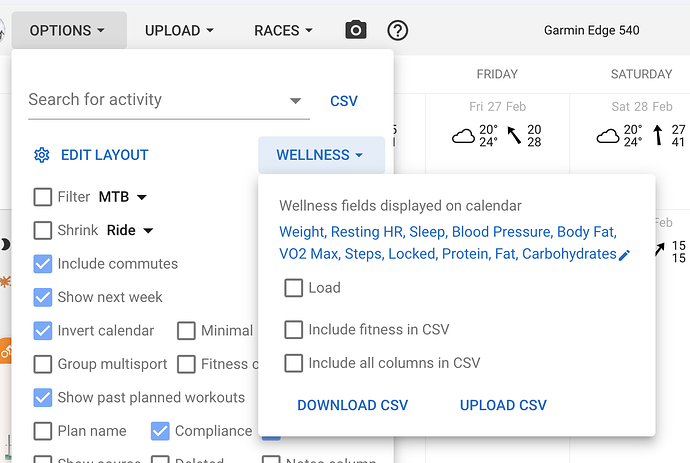The height and width of the screenshot is (463, 690).
Task: Open the Races menu
Action: pyautogui.click(x=284, y=30)
